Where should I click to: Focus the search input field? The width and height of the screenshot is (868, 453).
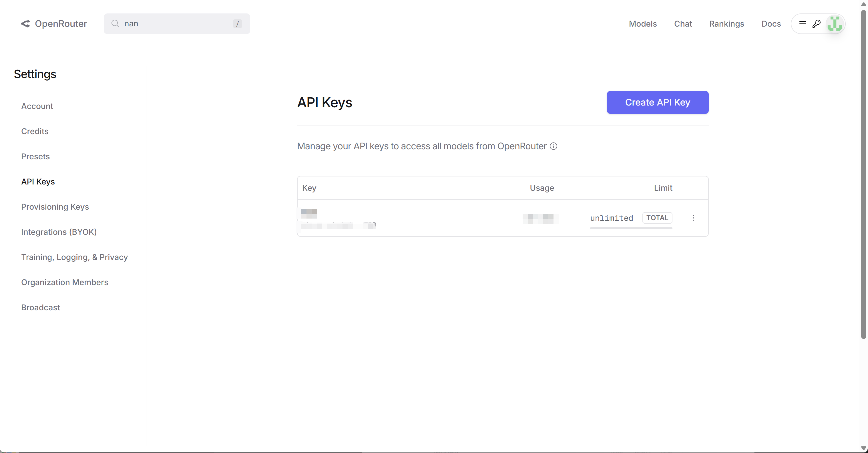(177, 23)
